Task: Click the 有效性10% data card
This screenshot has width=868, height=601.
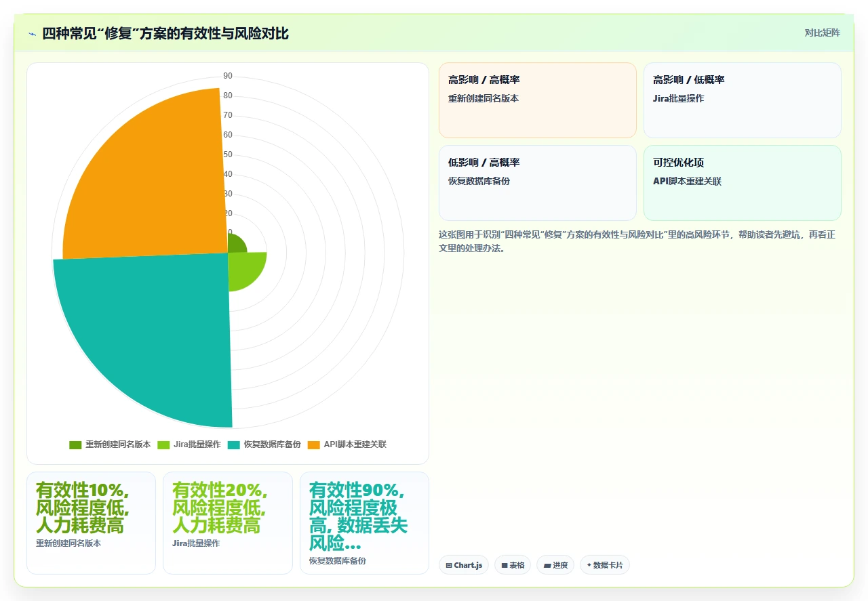Action: click(x=91, y=523)
